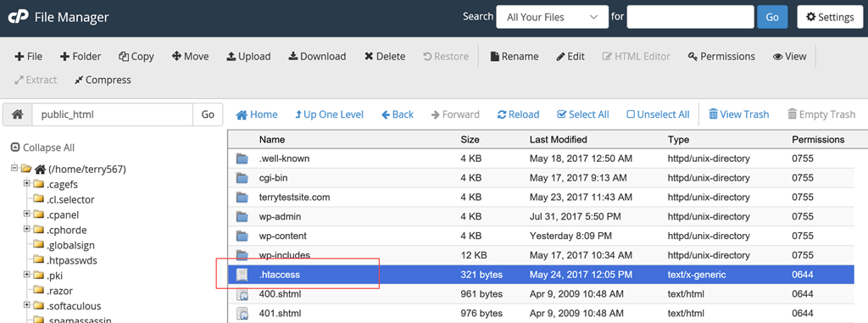The width and height of the screenshot is (868, 323).
Task: Click the folder icon for wp-admin
Action: (x=242, y=217)
